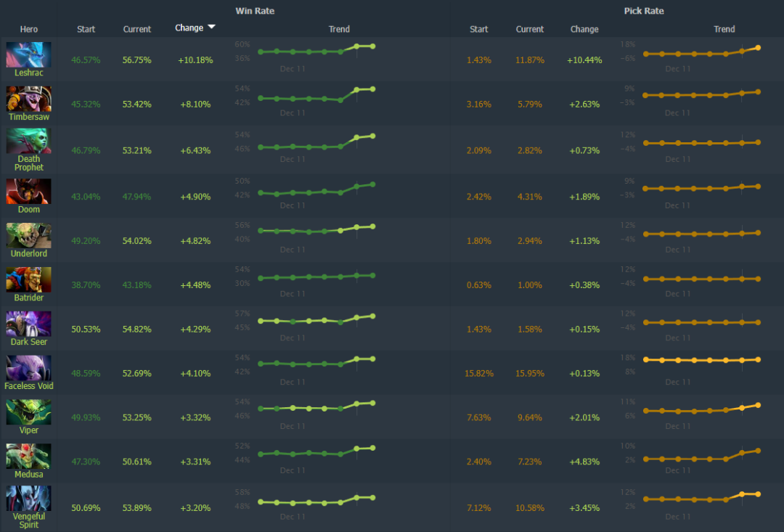
Task: Click the Leshrac hero name link
Action: pyautogui.click(x=28, y=73)
